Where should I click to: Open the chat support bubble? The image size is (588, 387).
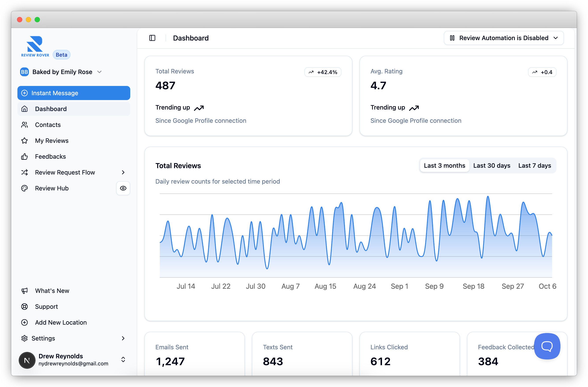[547, 346]
